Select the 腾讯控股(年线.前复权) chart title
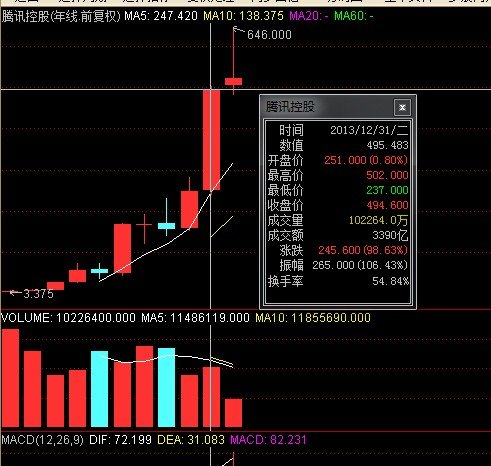This screenshot has width=491, height=466. (x=61, y=16)
